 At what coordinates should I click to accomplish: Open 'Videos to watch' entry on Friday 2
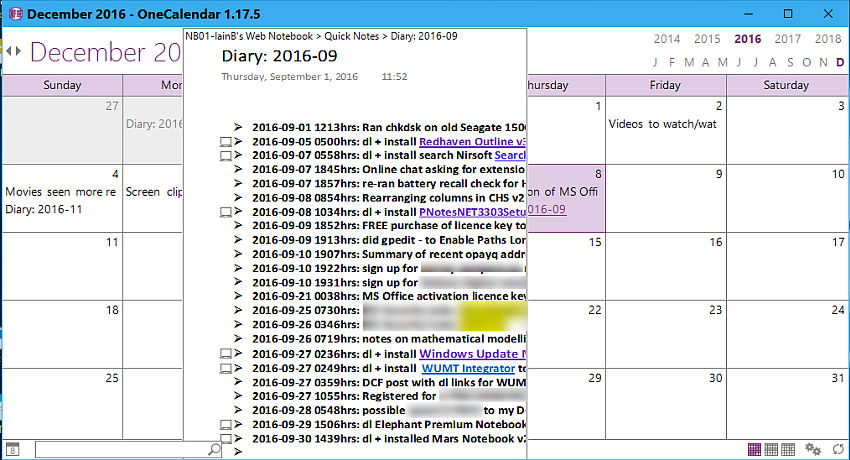point(664,124)
